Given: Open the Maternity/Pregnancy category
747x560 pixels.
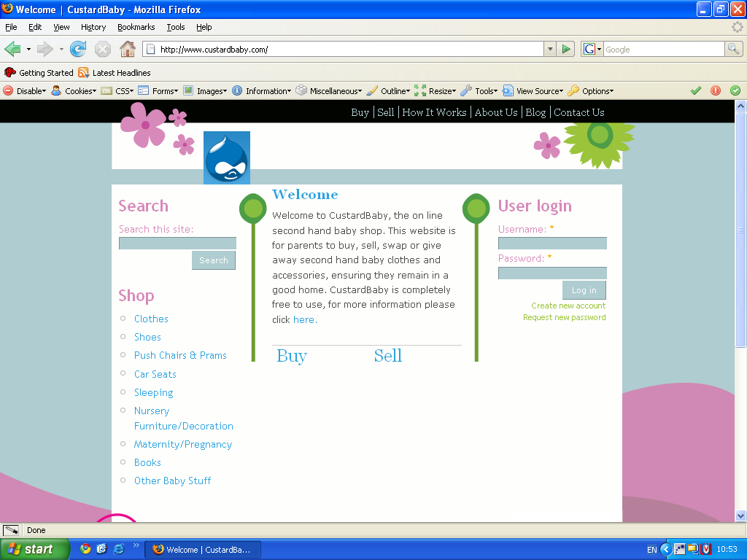Looking at the screenshot, I should pyautogui.click(x=183, y=444).
